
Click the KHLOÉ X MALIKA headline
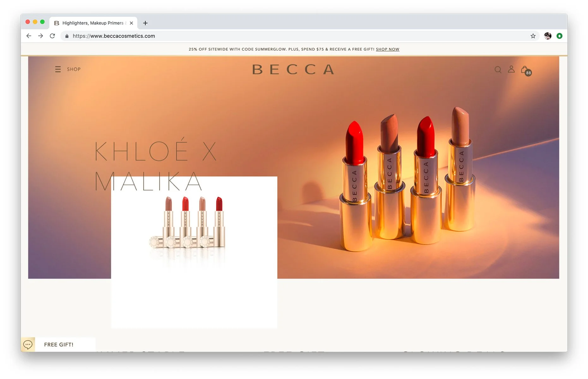tap(156, 164)
